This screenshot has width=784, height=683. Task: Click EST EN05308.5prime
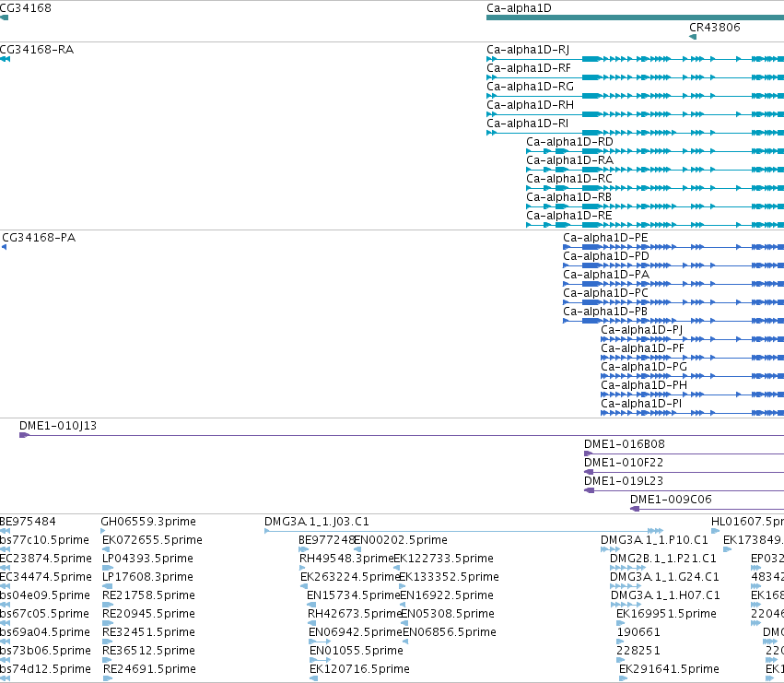point(448,614)
